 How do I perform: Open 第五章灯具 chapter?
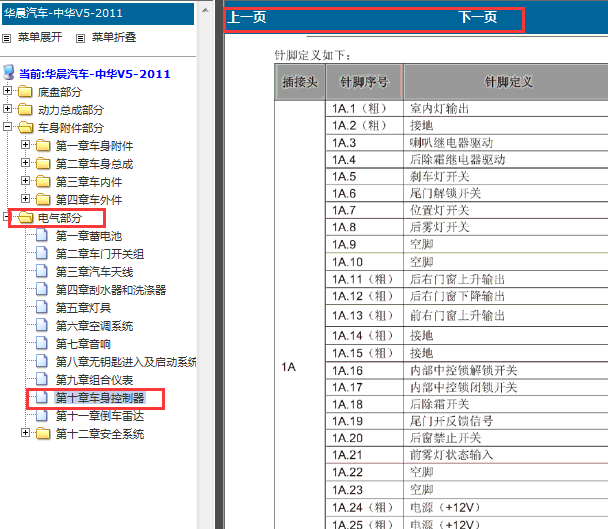click(83, 308)
